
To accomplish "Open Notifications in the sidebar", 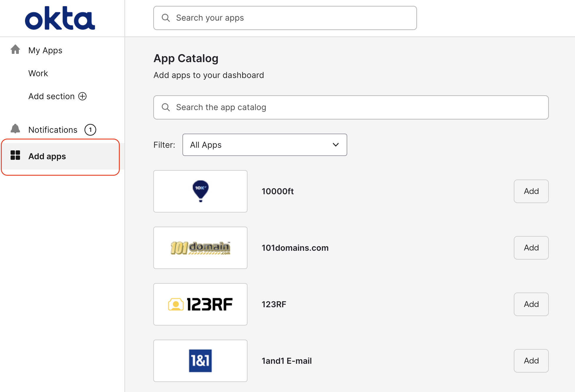I will [53, 130].
